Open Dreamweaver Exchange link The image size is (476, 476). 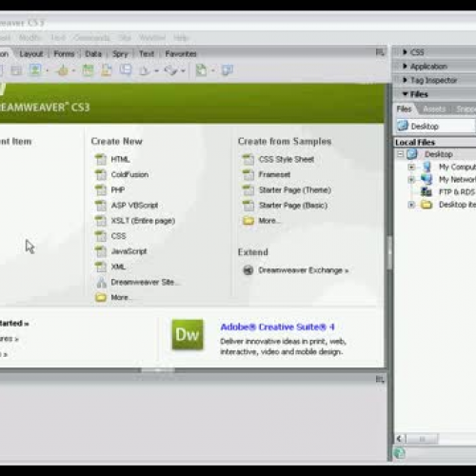304,270
